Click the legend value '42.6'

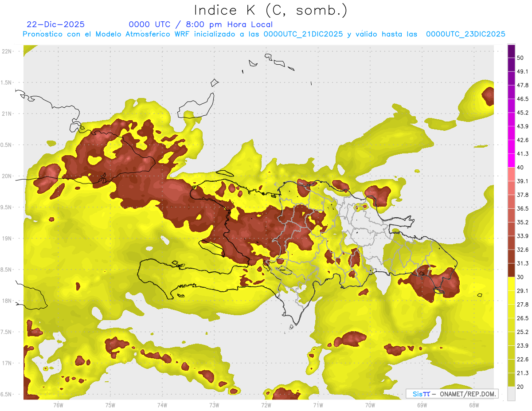pos(523,140)
